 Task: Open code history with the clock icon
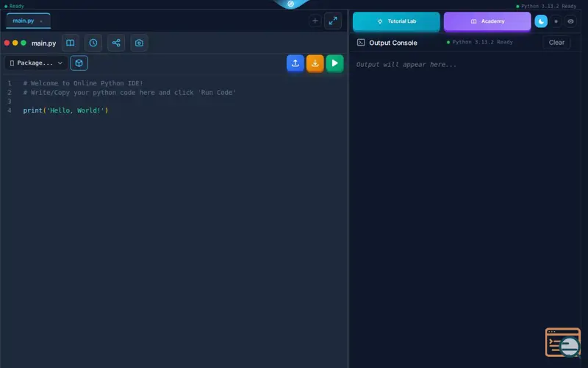click(x=93, y=43)
